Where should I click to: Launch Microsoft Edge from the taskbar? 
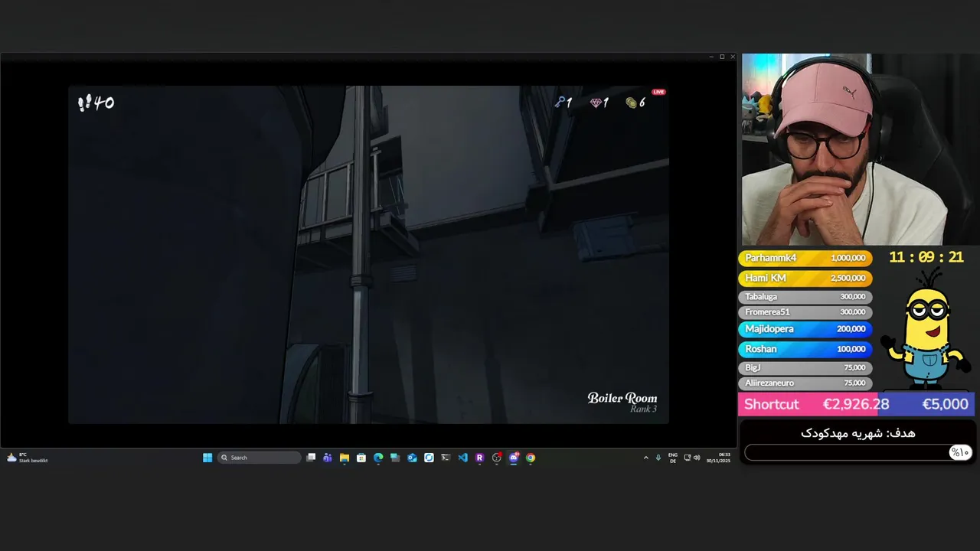(378, 458)
